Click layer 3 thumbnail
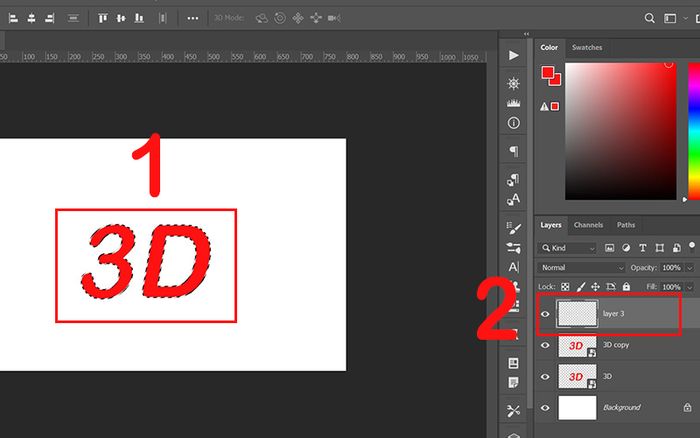 click(577, 313)
